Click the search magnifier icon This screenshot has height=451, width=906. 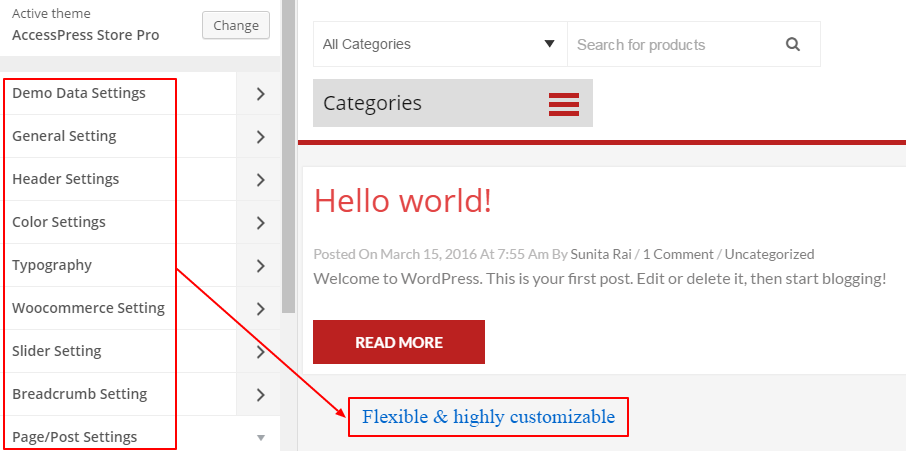[793, 44]
